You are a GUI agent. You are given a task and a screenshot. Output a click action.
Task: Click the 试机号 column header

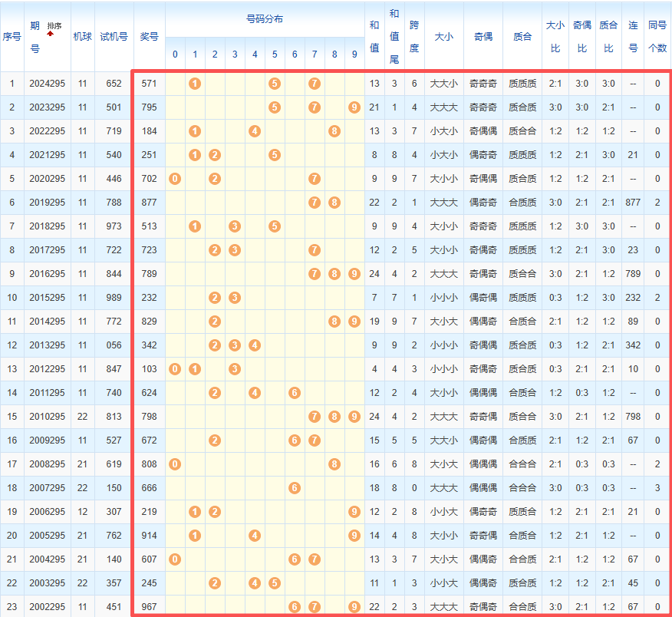[x=114, y=36]
